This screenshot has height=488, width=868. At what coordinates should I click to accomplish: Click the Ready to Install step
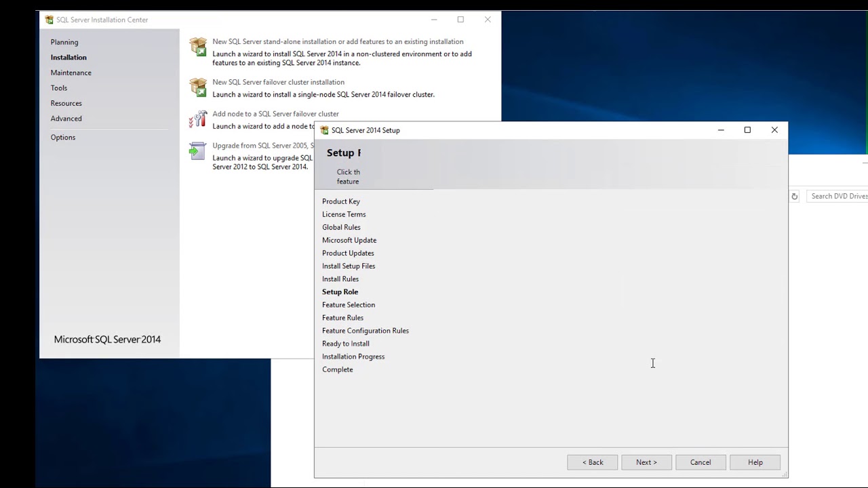coord(346,344)
